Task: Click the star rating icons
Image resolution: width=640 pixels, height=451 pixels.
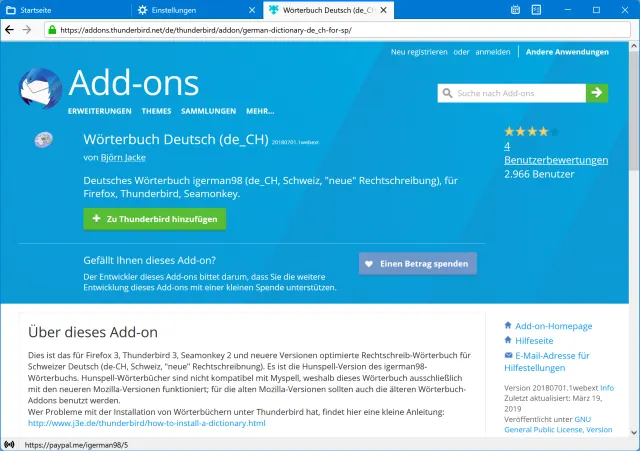Action: coord(531,131)
